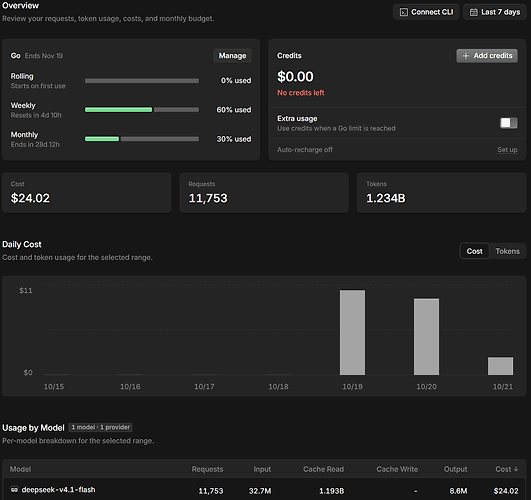This screenshot has height=500, width=531.
Task: Click the Model column header
Action: coord(20,469)
